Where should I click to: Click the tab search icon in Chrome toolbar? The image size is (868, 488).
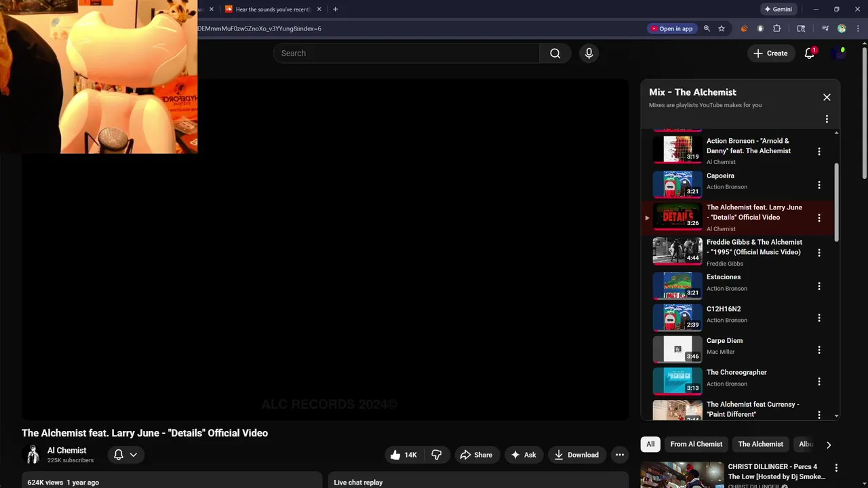pos(801,28)
